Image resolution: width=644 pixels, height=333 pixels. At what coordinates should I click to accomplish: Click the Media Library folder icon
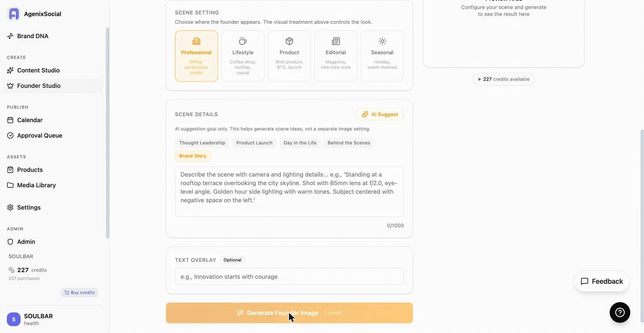[10, 185]
